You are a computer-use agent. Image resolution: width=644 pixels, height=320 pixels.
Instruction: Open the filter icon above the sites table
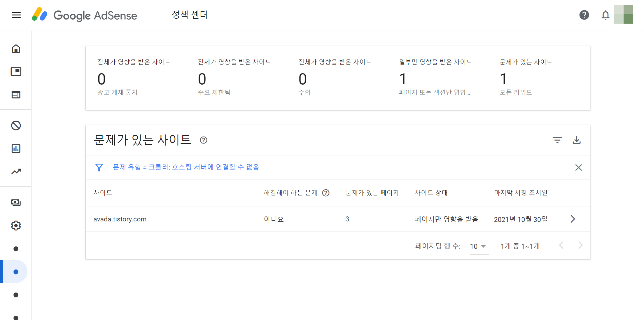557,140
